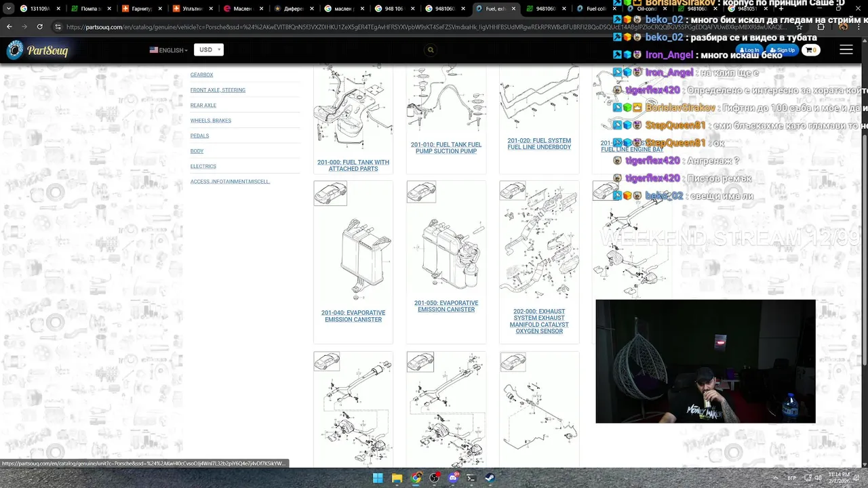Close the '131109A' browser tab
Image resolution: width=868 pixels, height=488 pixels.
(58, 9)
